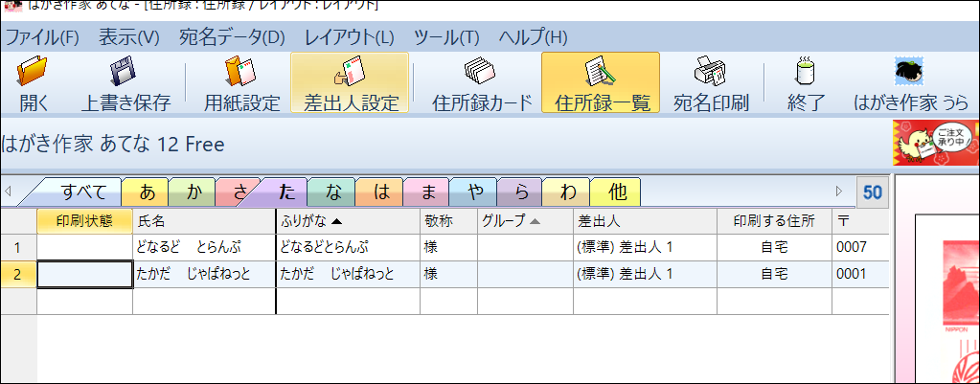Select the あ index tab
This screenshot has width=980, height=384.
click(x=147, y=192)
